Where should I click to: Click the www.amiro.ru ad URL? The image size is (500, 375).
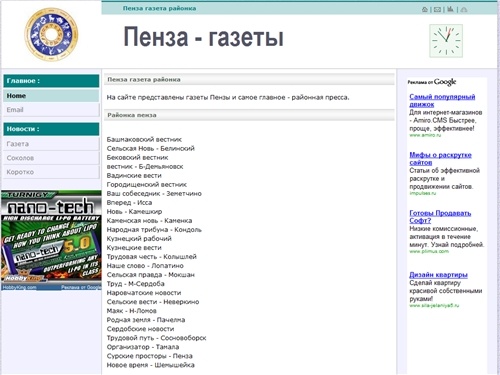click(x=425, y=135)
